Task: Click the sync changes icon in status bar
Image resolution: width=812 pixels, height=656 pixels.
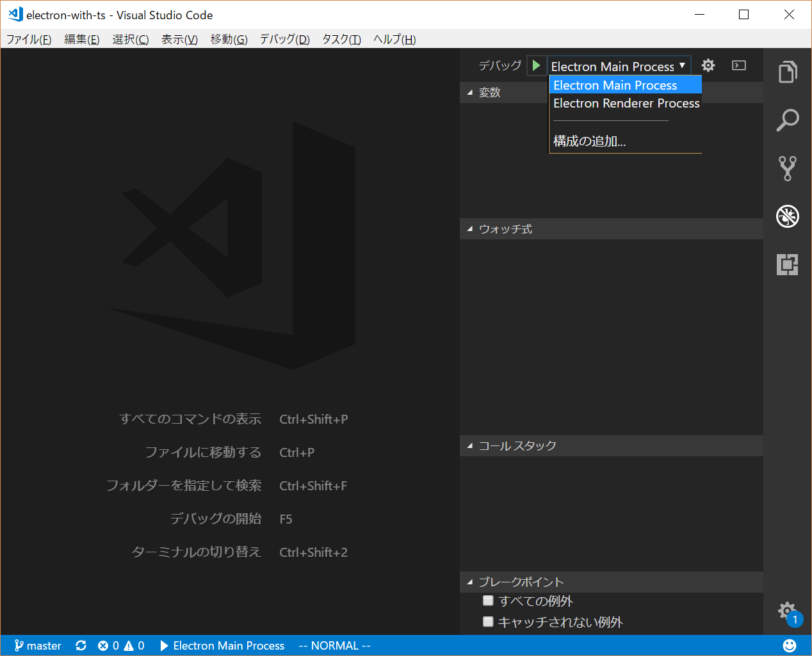Action: [x=81, y=646]
